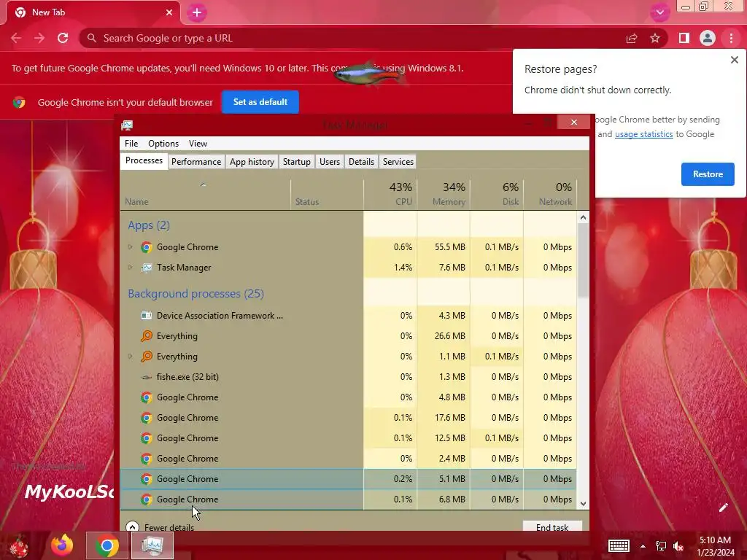Dismiss the Restore pages popup
747x560 pixels.
coord(734,60)
